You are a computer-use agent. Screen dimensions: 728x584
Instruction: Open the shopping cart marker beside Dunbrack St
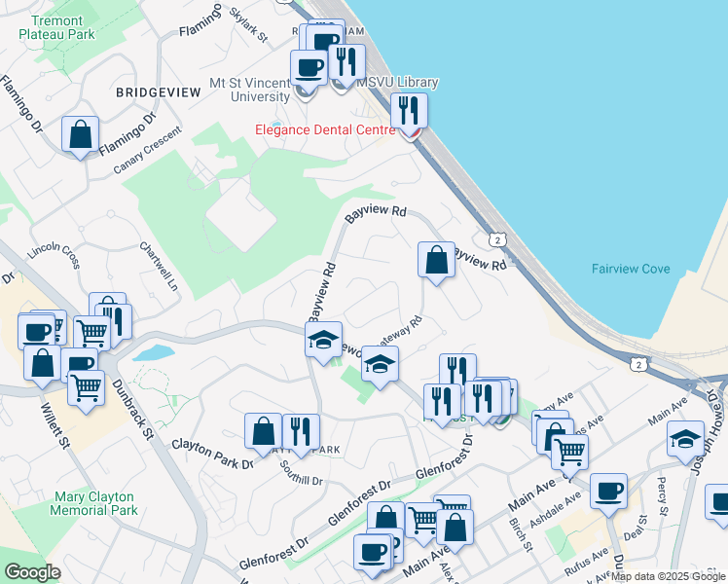pos(87,387)
